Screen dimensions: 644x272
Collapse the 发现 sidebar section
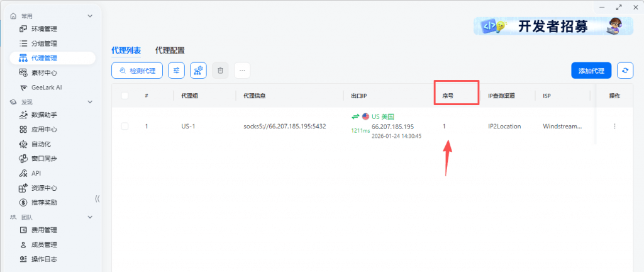[90, 101]
